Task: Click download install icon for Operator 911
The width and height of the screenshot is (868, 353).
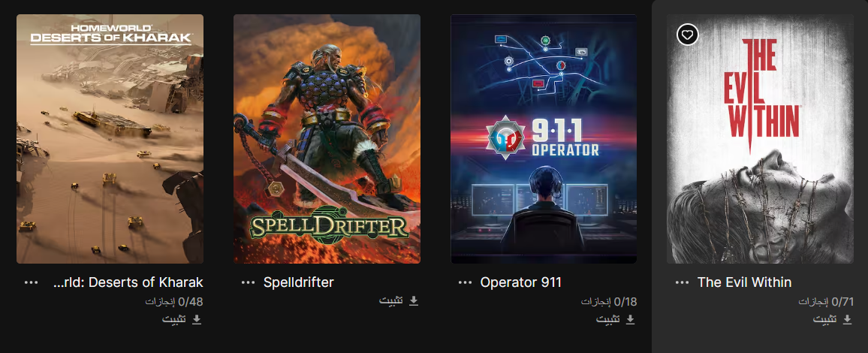Action: click(630, 320)
